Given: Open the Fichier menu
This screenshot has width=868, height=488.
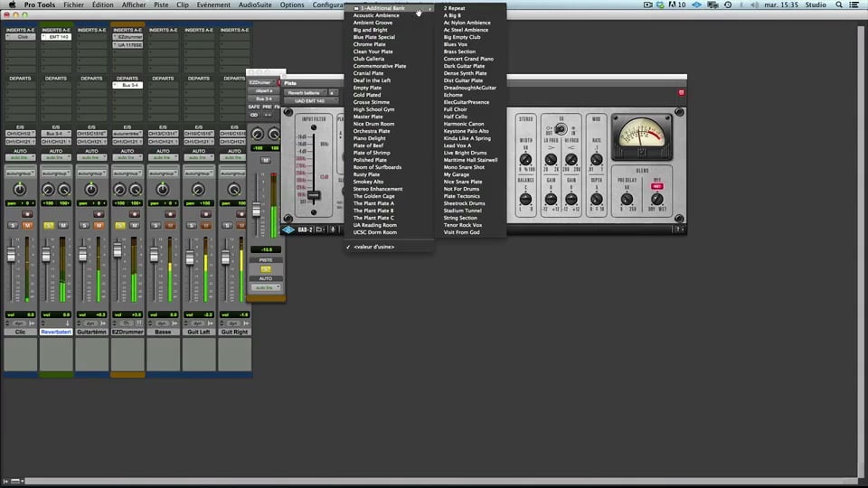Looking at the screenshot, I should coord(73,5).
